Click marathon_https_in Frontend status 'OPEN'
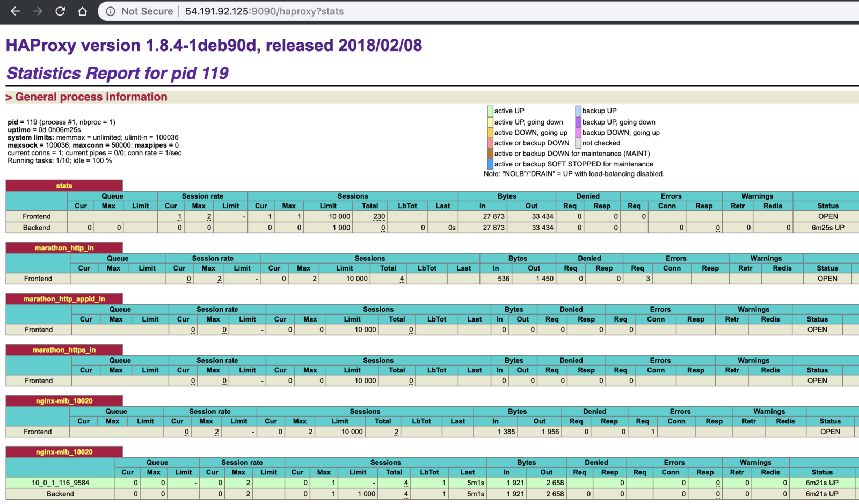 pyautogui.click(x=817, y=381)
